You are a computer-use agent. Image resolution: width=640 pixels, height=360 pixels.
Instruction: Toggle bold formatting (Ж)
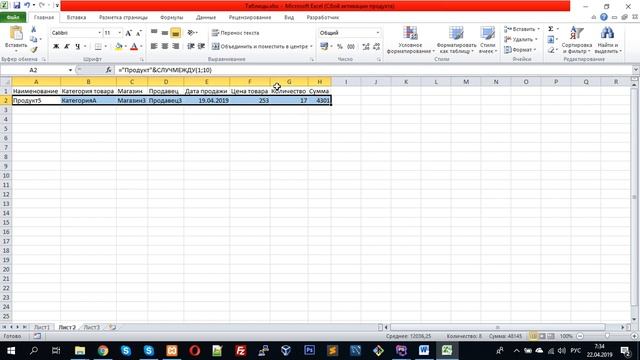(56, 47)
